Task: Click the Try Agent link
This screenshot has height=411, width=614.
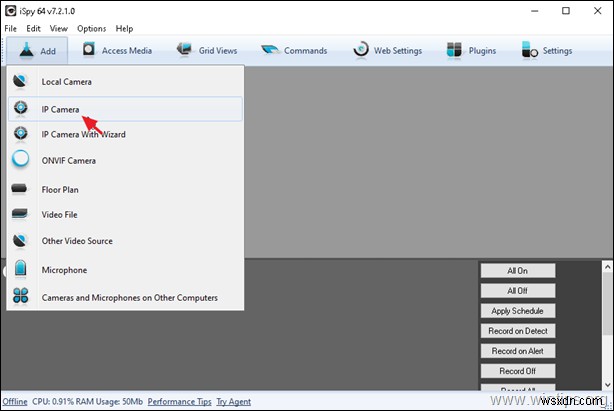Action: tap(234, 402)
